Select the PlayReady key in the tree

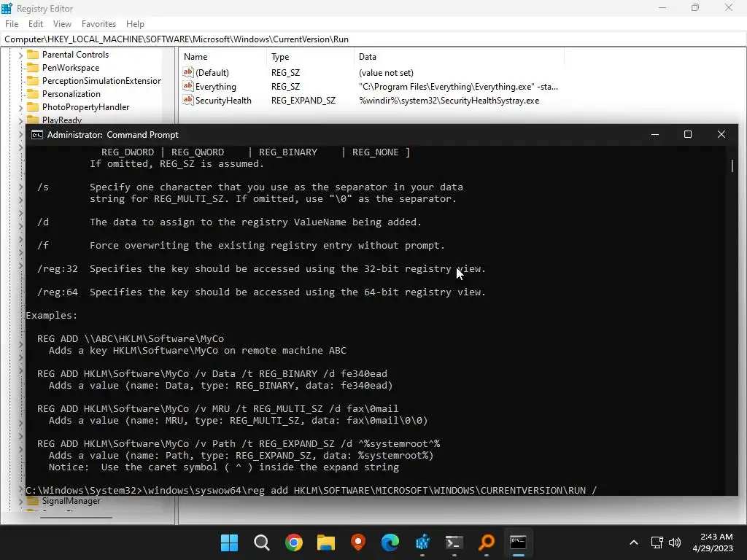62,120
